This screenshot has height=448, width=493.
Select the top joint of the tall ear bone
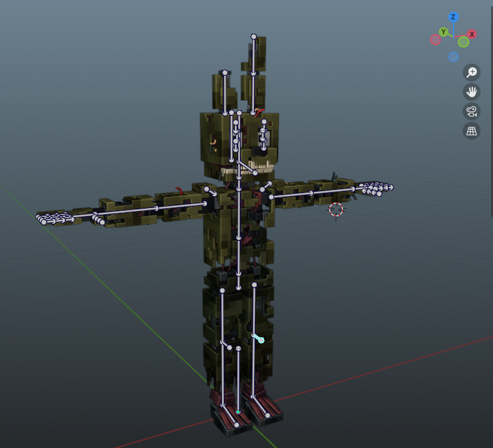point(254,37)
